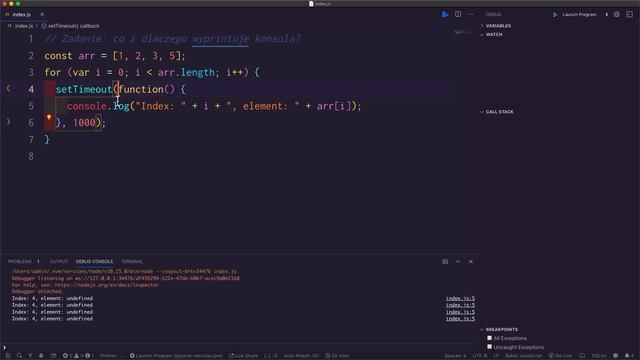Click the blue editor action icon near the split button

445,15
